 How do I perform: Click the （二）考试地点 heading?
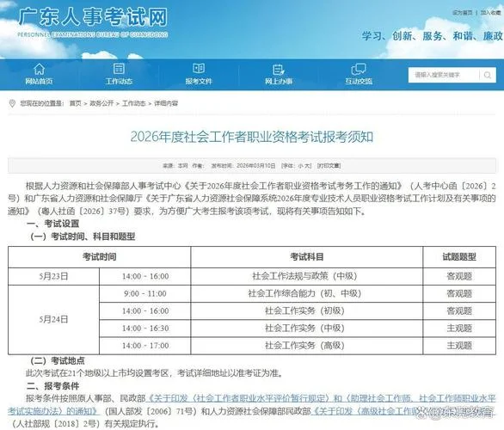[x=57, y=360]
